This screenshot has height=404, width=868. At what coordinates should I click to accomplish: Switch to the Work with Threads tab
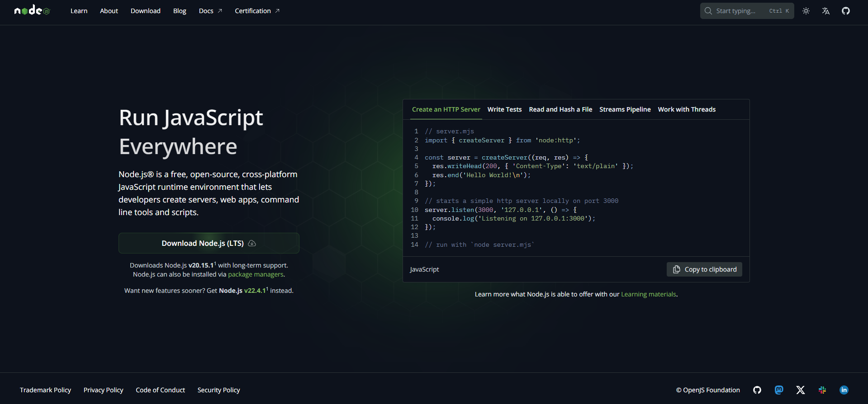pos(687,109)
